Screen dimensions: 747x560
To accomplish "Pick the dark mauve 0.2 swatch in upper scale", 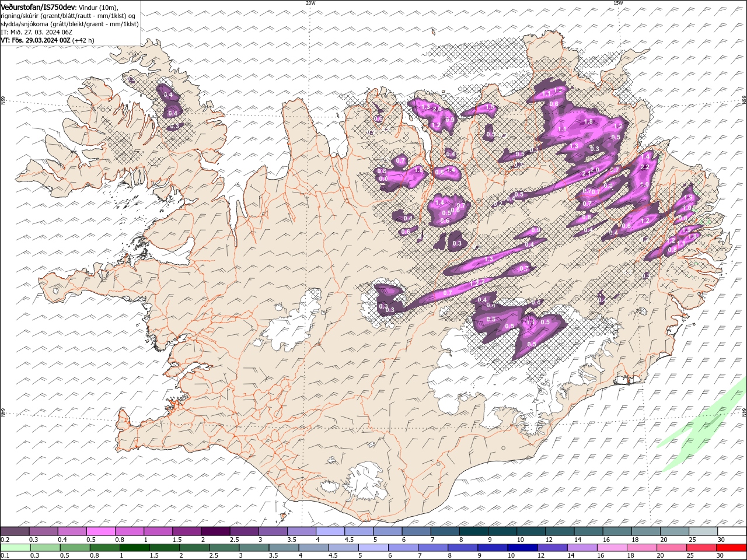I will tap(15, 531).
